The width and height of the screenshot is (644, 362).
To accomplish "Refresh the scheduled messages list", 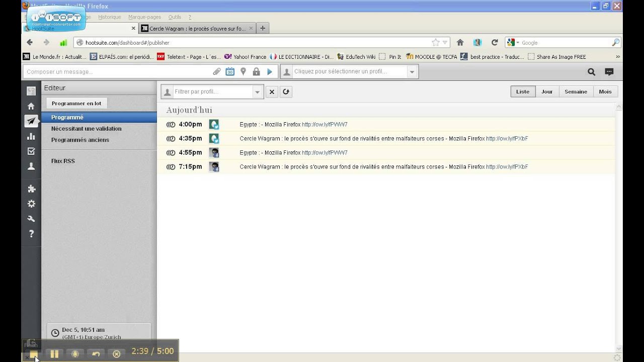I will click(x=286, y=92).
